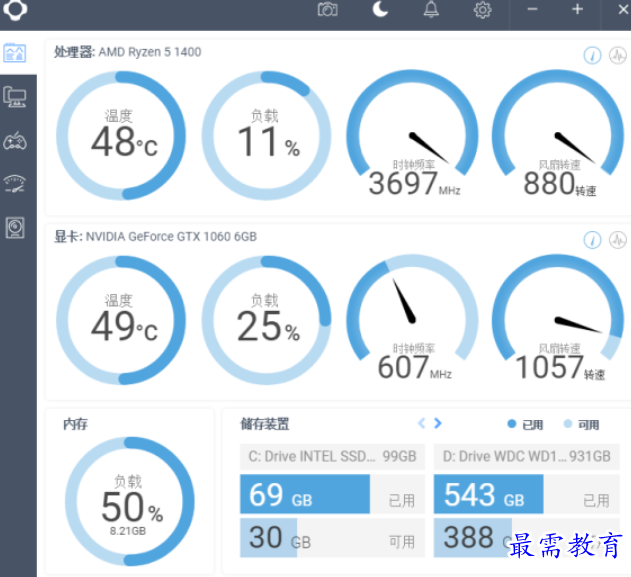Viewport: 631px width, 577px height.
Task: Open the dashboard tab in the sidebar
Action: (x=15, y=53)
